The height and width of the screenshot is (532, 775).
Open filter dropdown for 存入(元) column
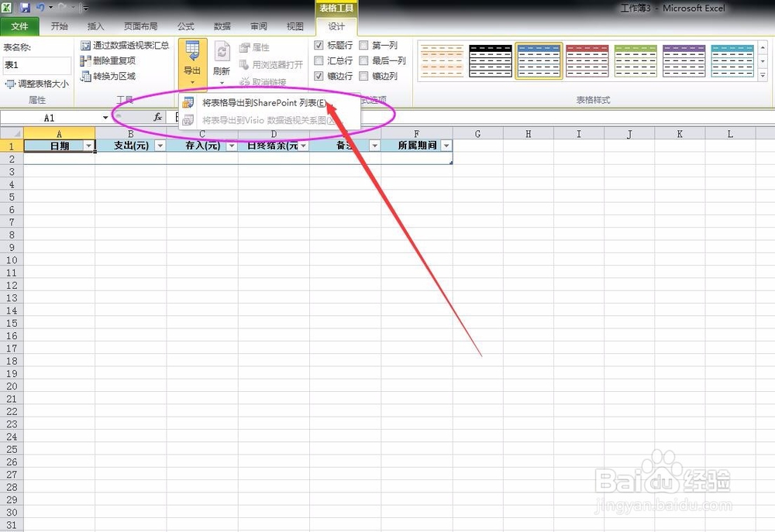tap(231, 146)
